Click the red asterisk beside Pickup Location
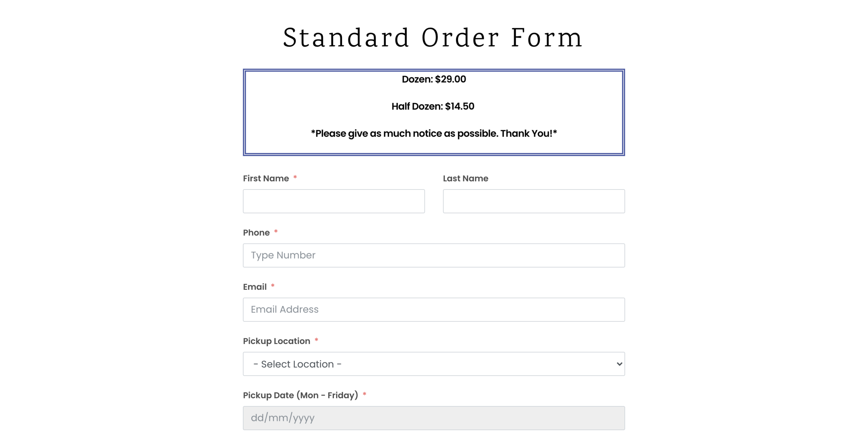This screenshot has width=868, height=441. click(316, 340)
